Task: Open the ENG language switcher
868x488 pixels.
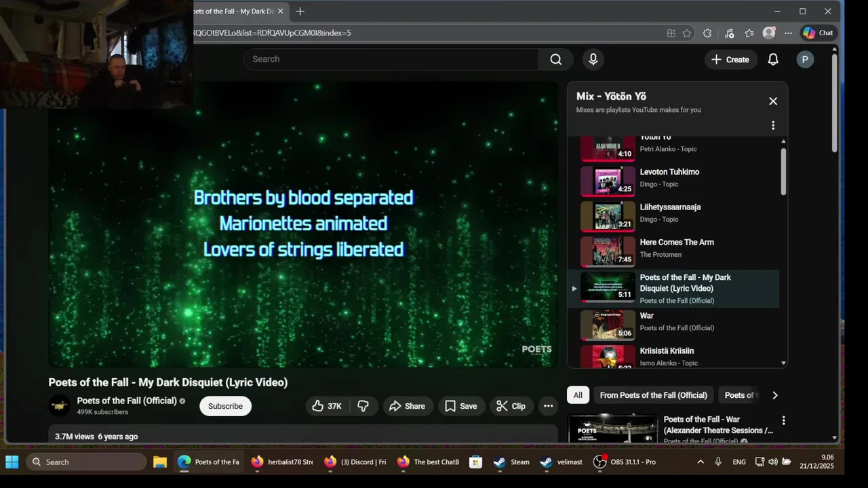Action: pyautogui.click(x=739, y=462)
